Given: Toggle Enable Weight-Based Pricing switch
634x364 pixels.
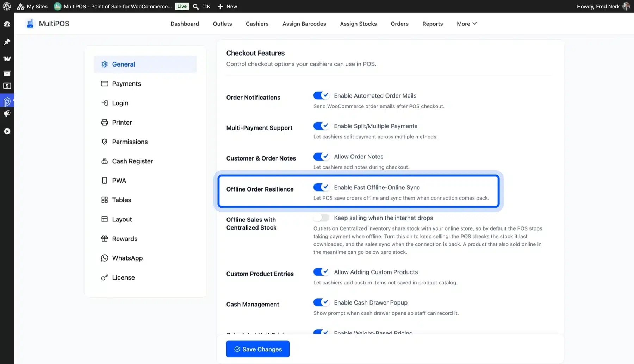Looking at the screenshot, I should tap(321, 332).
